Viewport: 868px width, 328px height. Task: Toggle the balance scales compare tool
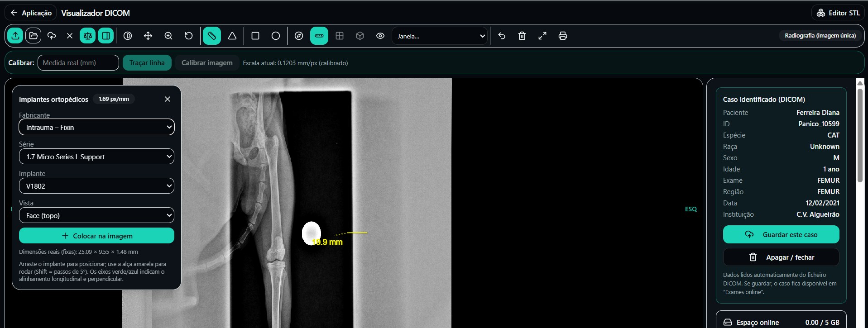(x=88, y=36)
